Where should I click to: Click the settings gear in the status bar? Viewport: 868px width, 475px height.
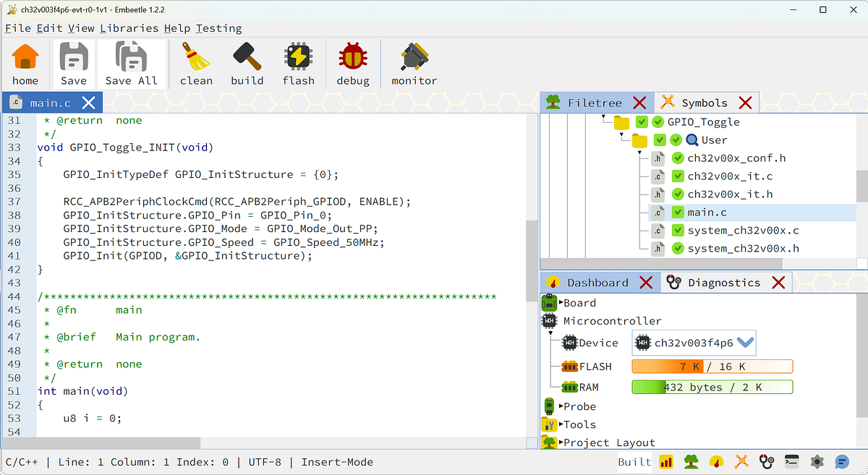click(x=817, y=462)
